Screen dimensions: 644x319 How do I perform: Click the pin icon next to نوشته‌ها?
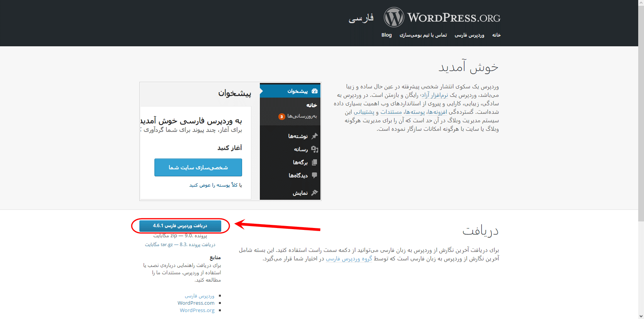(x=315, y=136)
